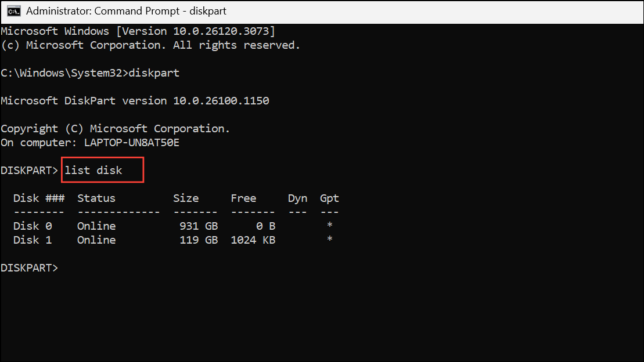Click the highlighted 'list disk' command

[93, 171]
